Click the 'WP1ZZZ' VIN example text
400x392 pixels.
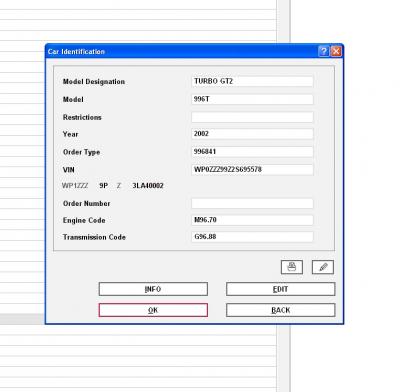(x=75, y=186)
